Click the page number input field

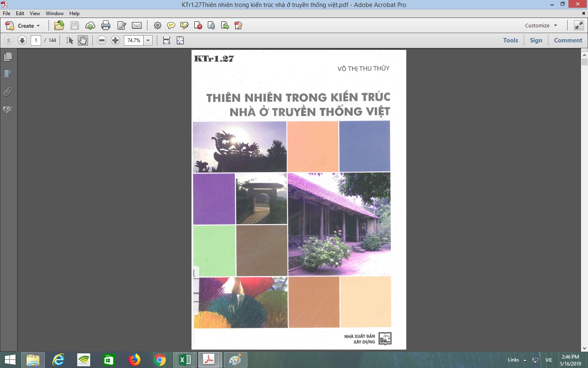coord(36,40)
